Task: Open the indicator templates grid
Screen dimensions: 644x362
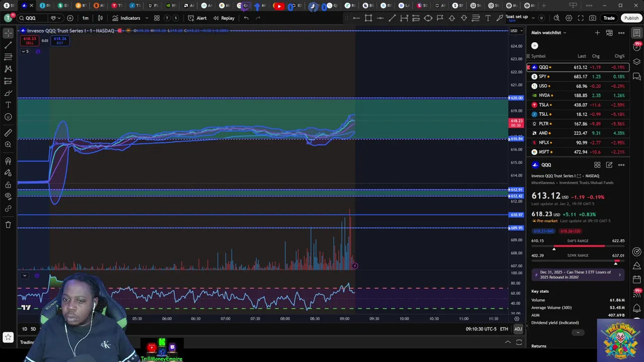Action: (x=157, y=18)
